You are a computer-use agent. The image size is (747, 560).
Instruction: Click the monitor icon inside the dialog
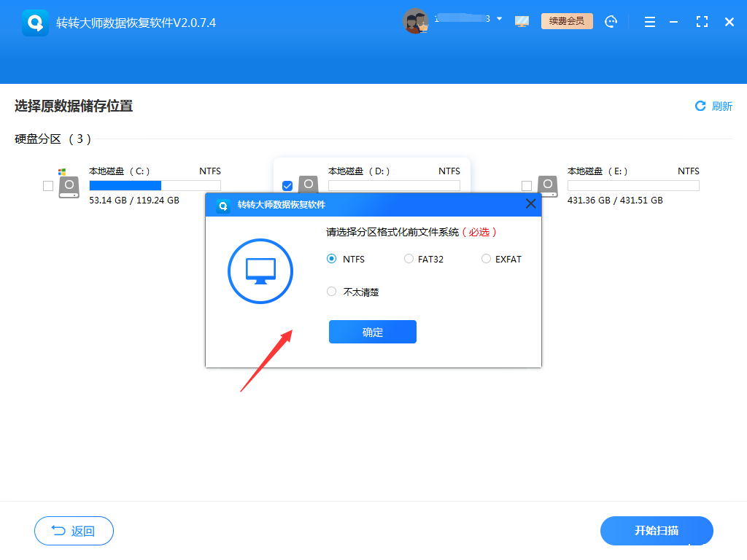pos(260,271)
